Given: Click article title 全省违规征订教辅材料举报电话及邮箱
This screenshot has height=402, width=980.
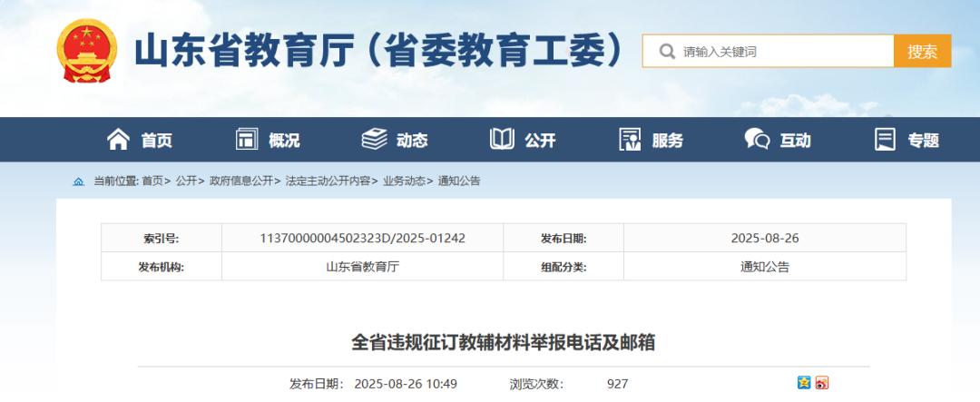Looking at the screenshot, I should [x=503, y=343].
